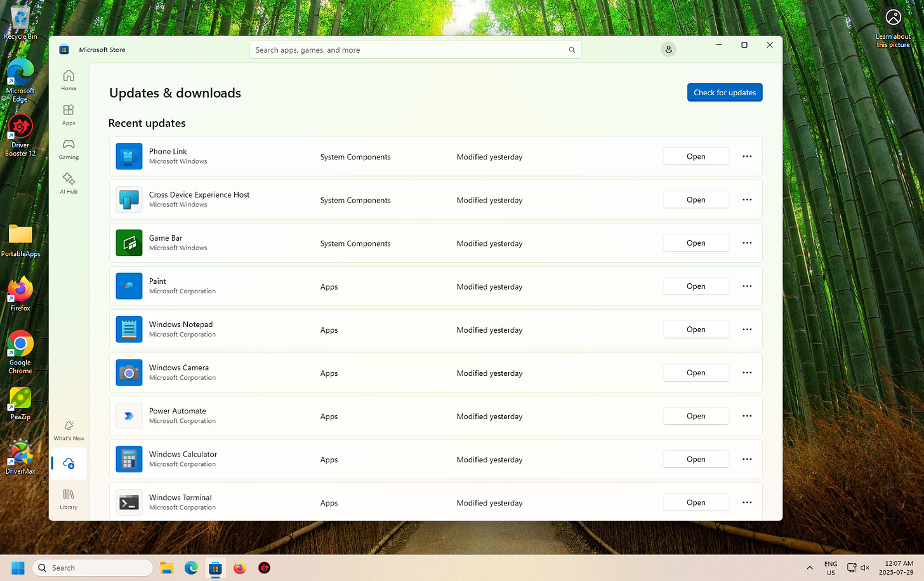Select the Downloads cloud icon in sidebar

(x=69, y=464)
